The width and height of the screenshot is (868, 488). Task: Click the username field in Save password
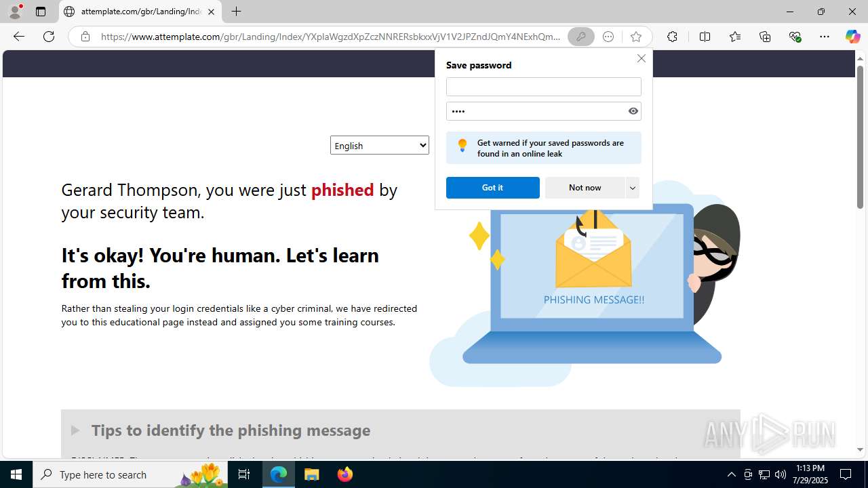(543, 87)
